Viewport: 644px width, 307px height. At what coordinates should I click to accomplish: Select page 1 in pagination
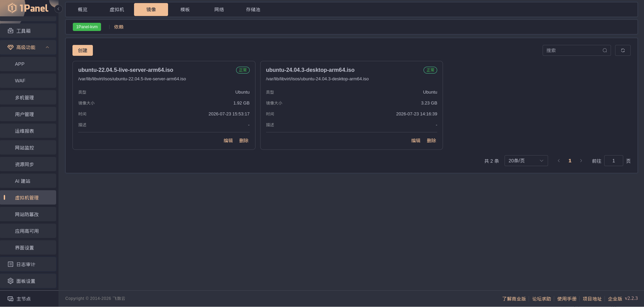tap(570, 161)
